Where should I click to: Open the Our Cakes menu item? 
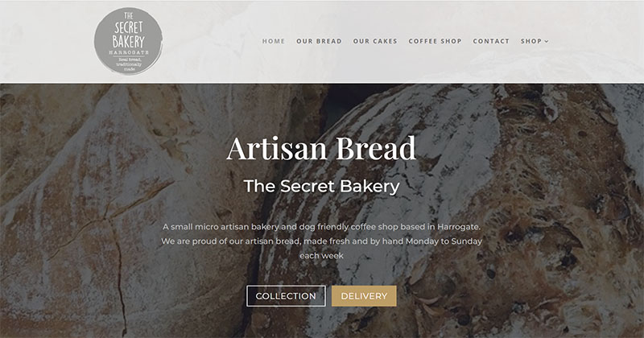click(x=375, y=41)
